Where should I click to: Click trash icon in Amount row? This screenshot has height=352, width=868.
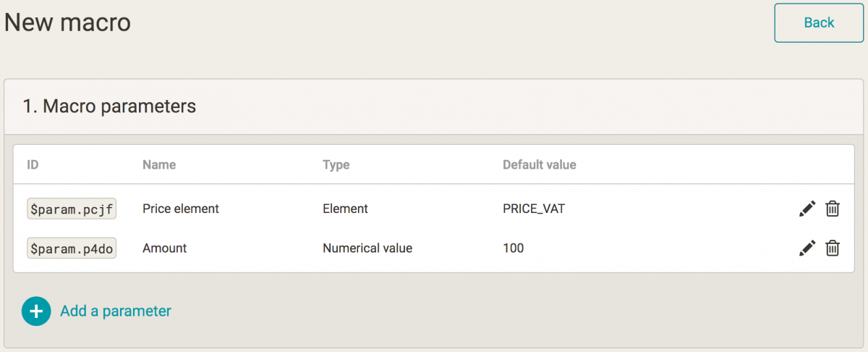(x=833, y=248)
